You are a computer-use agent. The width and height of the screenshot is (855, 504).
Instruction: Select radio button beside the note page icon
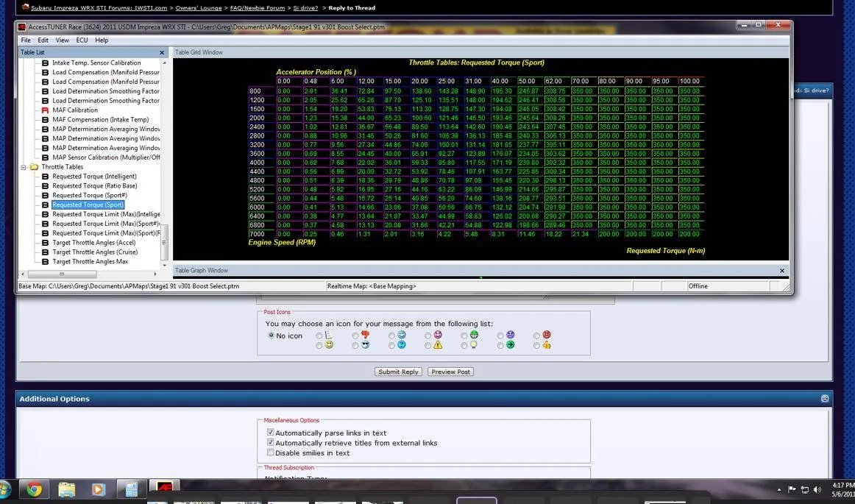[319, 336]
